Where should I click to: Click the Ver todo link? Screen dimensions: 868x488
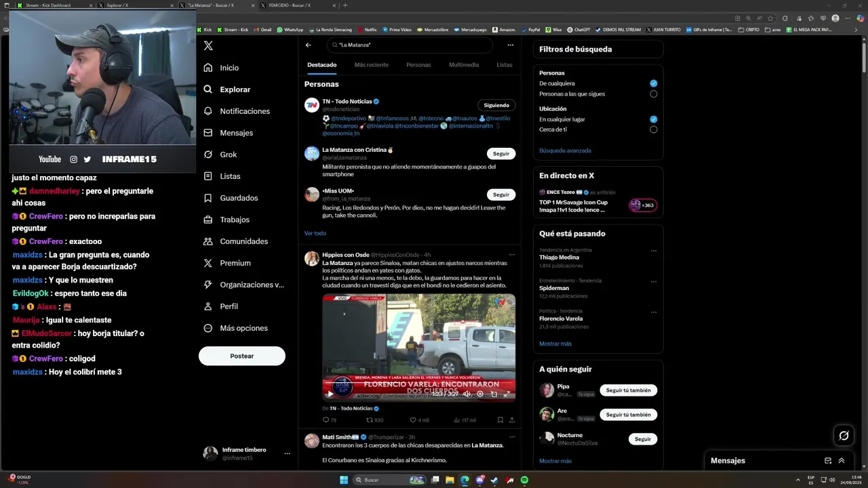click(315, 233)
